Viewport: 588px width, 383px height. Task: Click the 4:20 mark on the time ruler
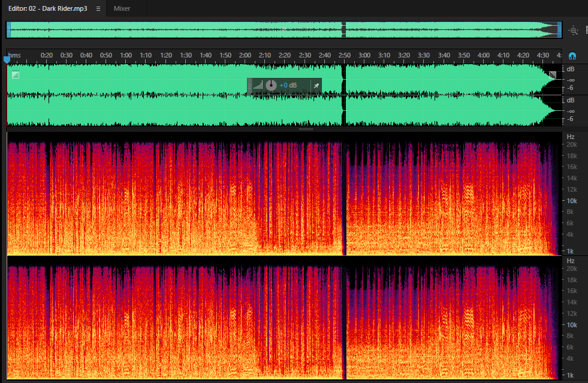[523, 55]
